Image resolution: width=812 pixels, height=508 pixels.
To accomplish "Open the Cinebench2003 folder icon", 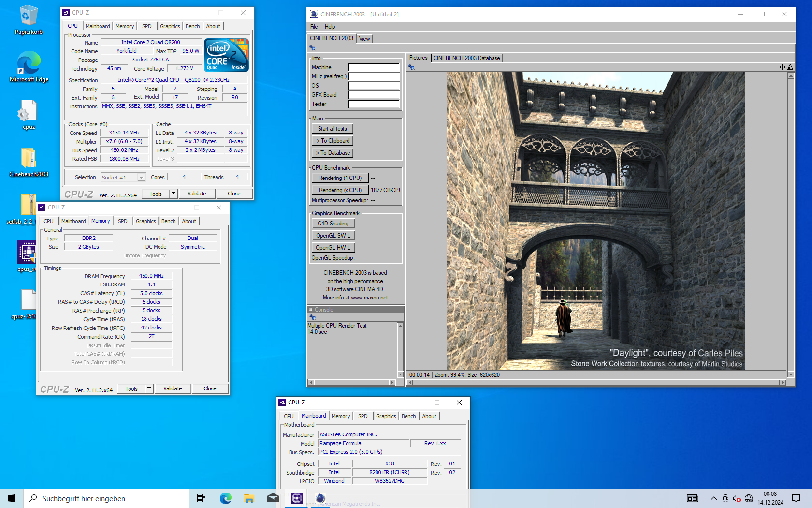I will [x=29, y=162].
